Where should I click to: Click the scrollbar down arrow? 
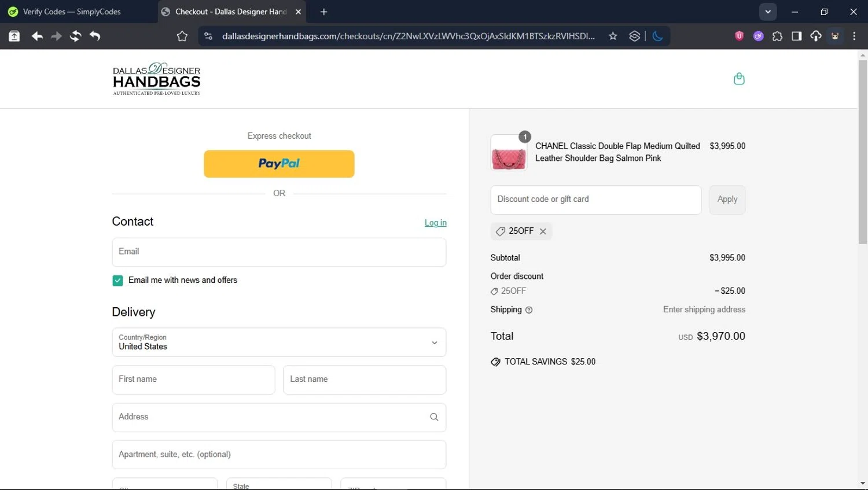tap(862, 484)
